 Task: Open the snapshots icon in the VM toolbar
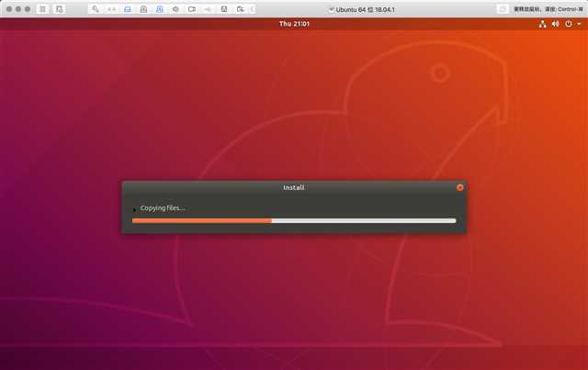[x=59, y=9]
